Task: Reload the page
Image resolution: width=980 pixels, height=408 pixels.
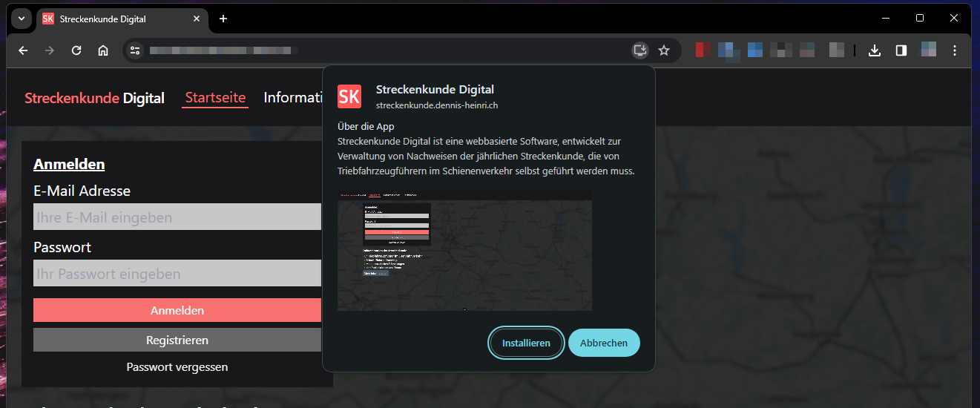Action: [x=76, y=50]
